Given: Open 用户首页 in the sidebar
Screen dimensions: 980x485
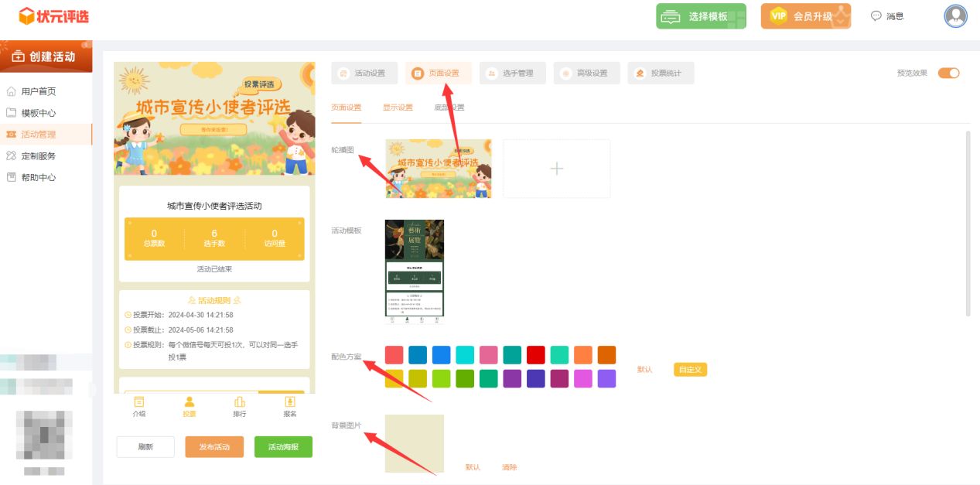Looking at the screenshot, I should [39, 91].
